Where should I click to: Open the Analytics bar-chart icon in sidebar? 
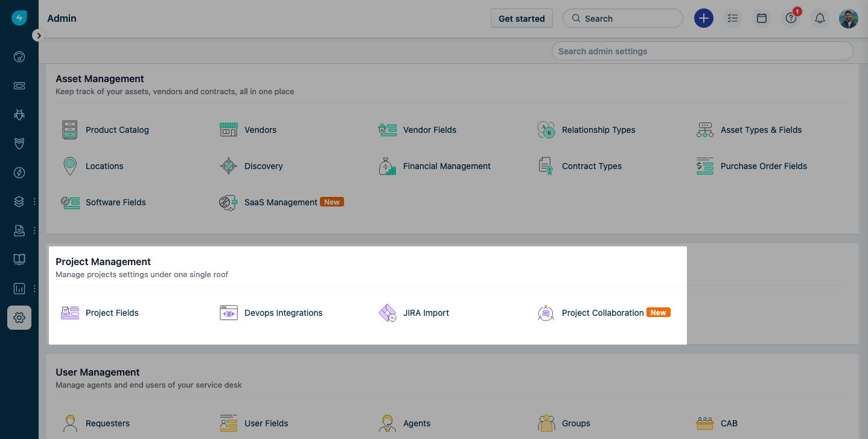[19, 288]
